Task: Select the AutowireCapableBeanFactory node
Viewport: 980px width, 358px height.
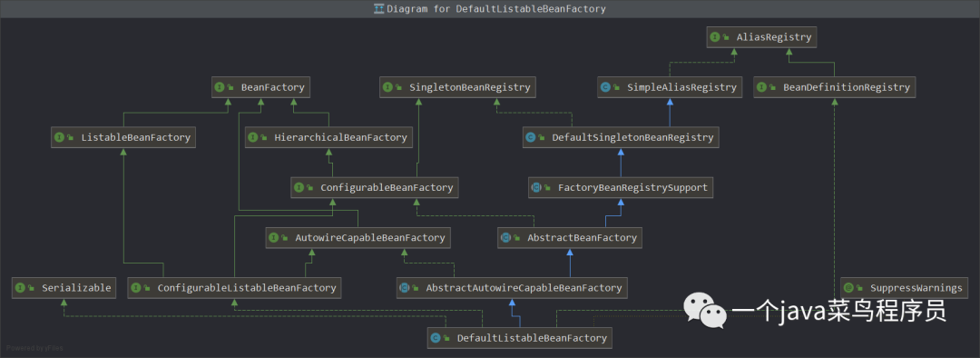Action: tap(358, 238)
